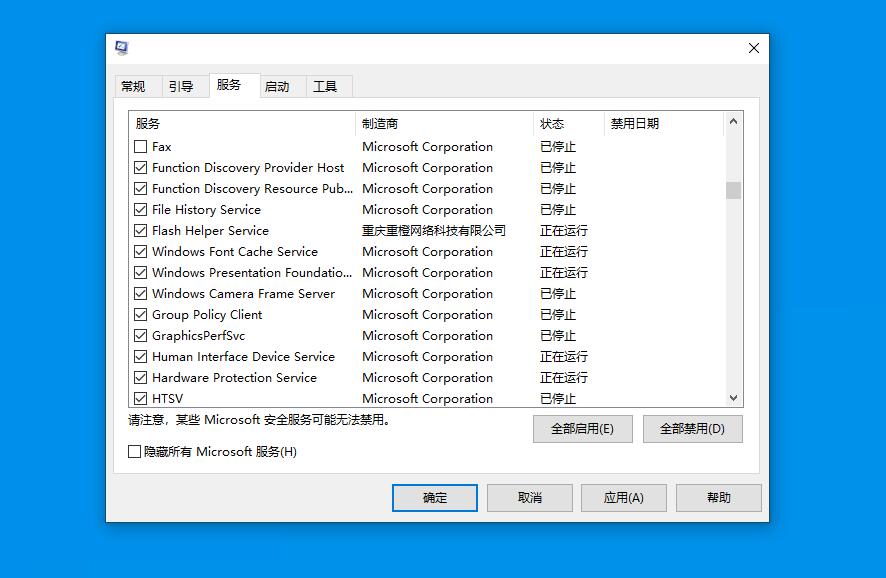Select GraphicsPerfSvc Microsoft Corporation manufacturer cell
The image size is (886, 578).
(428, 336)
